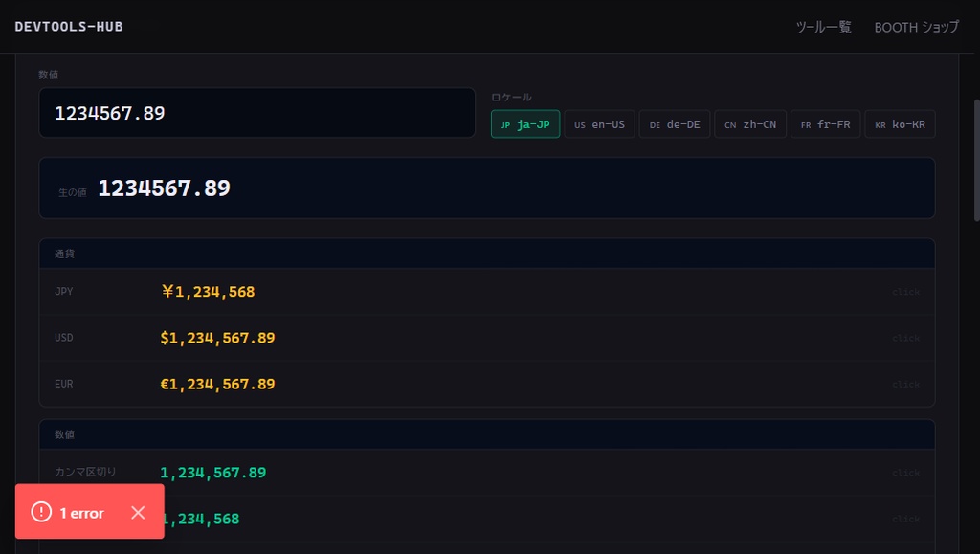Open the BOOTH ショップ link
Image resolution: width=980 pixels, height=554 pixels.
tap(916, 28)
